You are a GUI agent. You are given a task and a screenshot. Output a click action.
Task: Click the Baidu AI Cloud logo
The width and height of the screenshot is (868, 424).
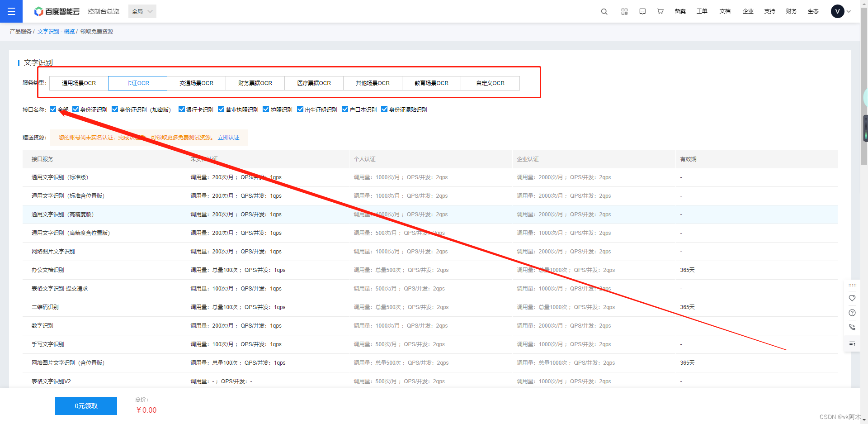pyautogui.click(x=57, y=11)
